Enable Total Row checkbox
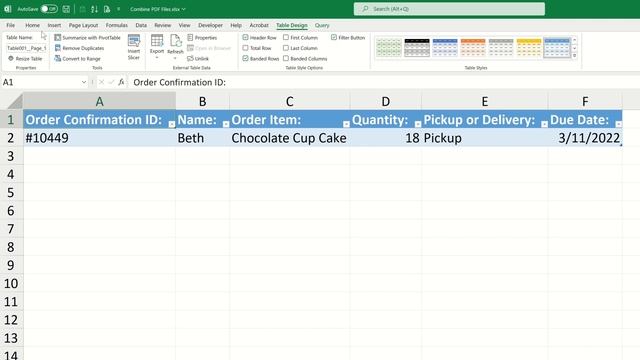The width and height of the screenshot is (640, 360). click(x=245, y=48)
